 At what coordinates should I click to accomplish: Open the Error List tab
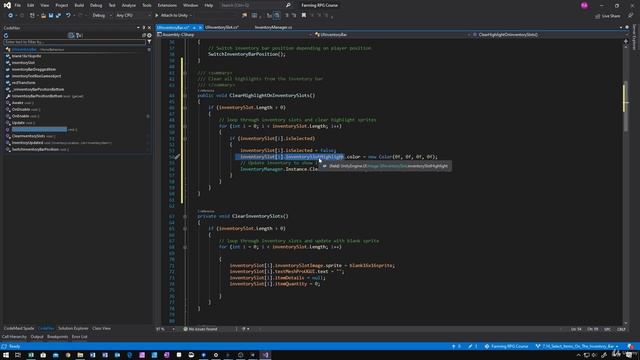click(x=80, y=337)
